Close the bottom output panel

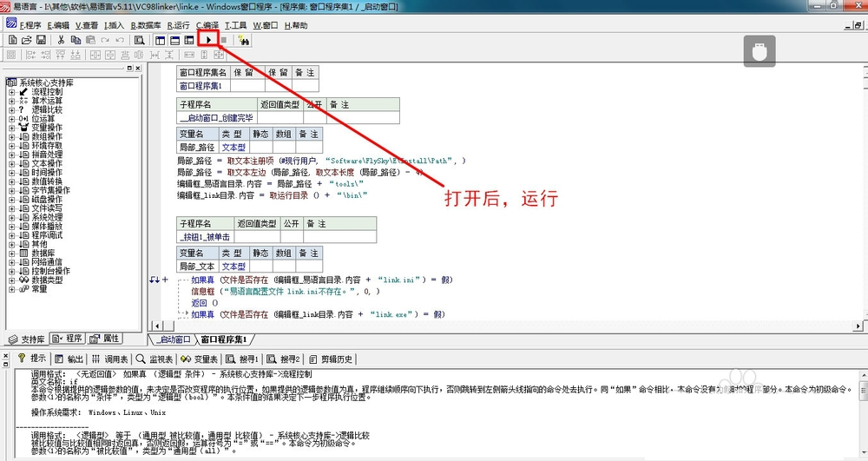click(5, 355)
